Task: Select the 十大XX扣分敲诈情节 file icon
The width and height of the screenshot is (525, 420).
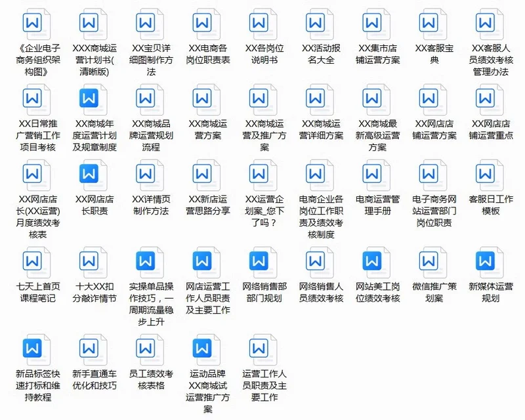Action: (x=93, y=262)
